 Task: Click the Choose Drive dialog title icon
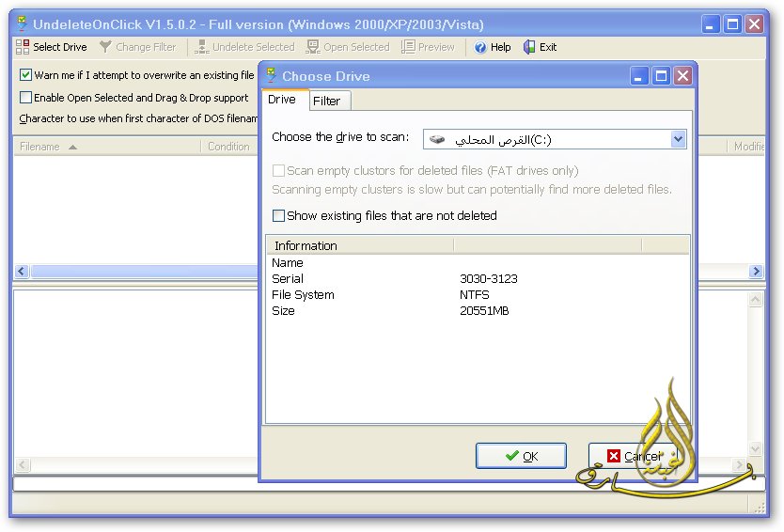[x=271, y=75]
